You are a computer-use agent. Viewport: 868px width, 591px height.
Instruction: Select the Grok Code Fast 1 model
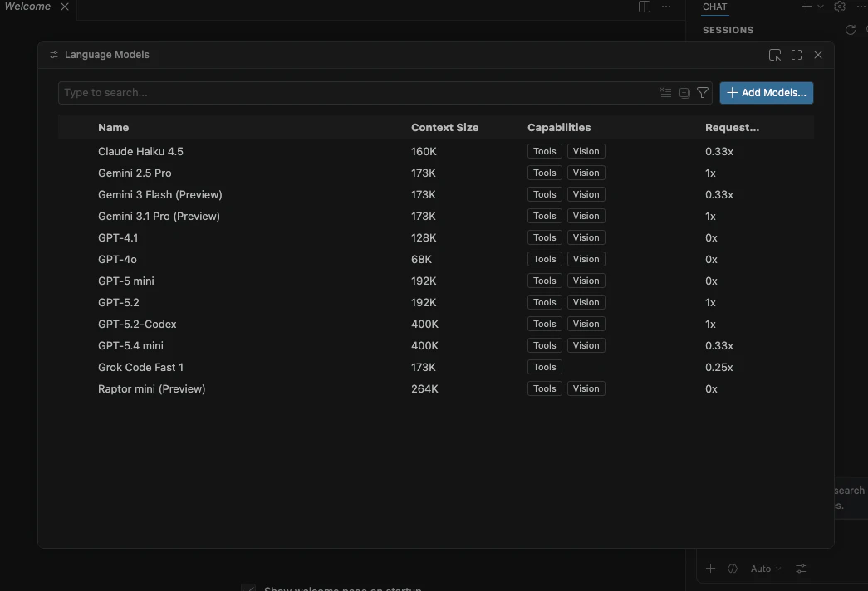point(435,367)
